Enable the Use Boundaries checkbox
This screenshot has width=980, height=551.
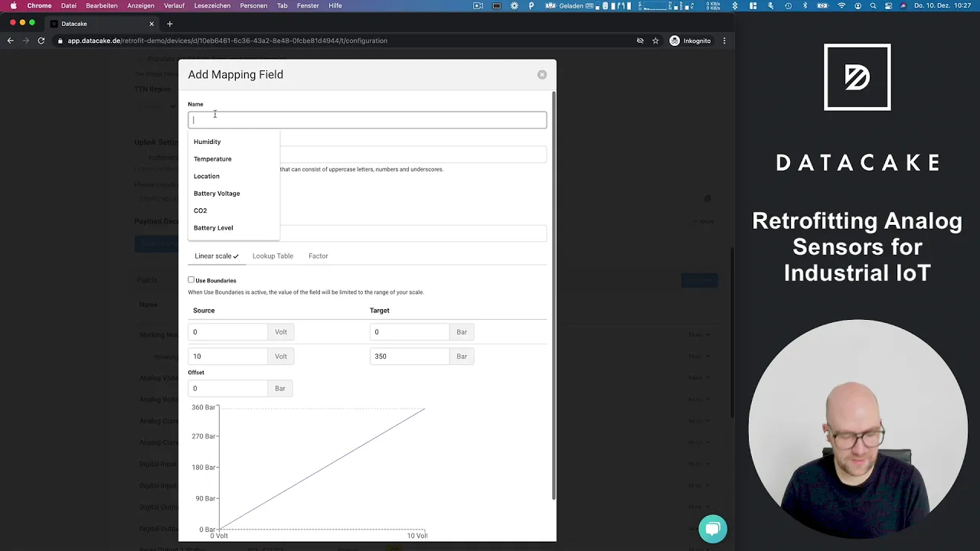point(191,280)
